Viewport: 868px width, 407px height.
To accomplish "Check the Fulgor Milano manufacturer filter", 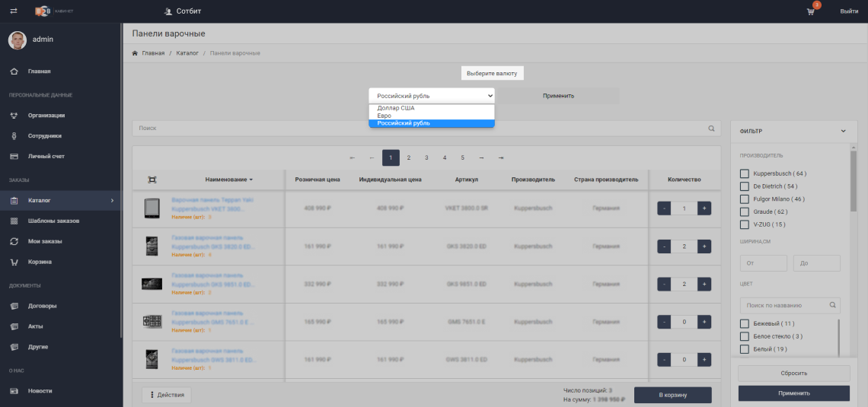I will pos(745,199).
